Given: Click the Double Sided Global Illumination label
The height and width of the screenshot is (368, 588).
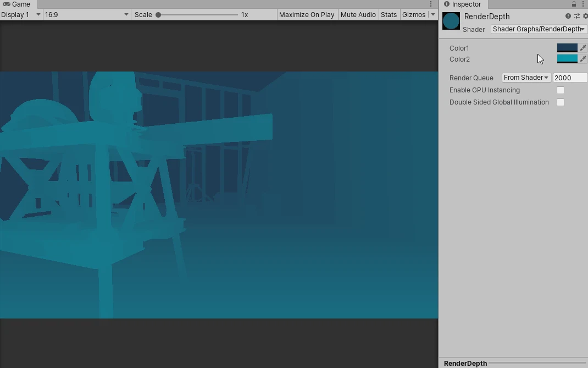Looking at the screenshot, I should pos(499,102).
